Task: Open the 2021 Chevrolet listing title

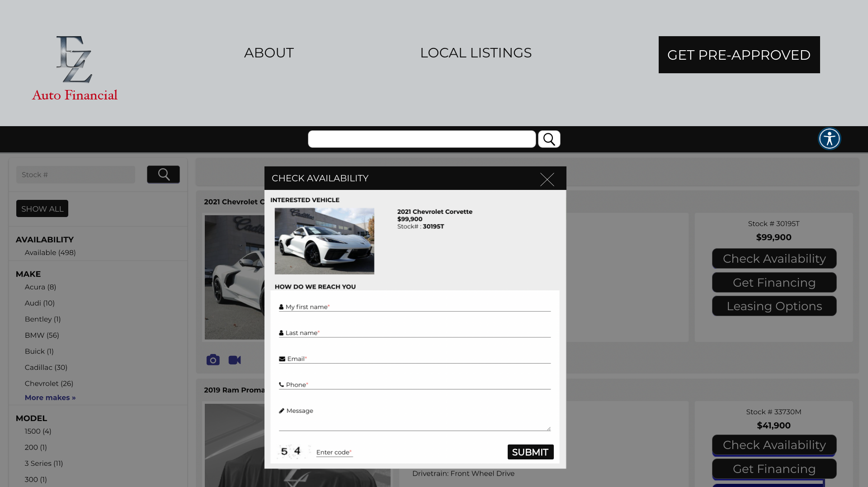Action: click(x=234, y=202)
